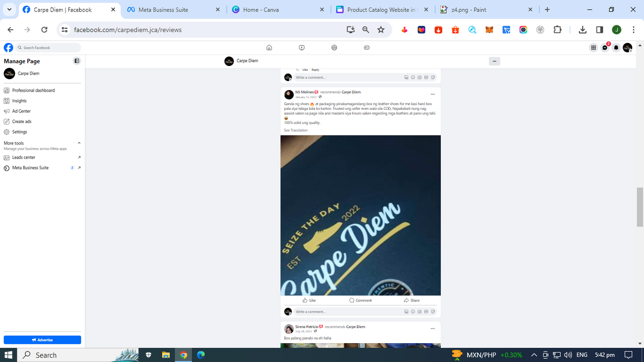644x362 pixels.
Task: Toggle Chrome side panel
Action: click(599, 30)
